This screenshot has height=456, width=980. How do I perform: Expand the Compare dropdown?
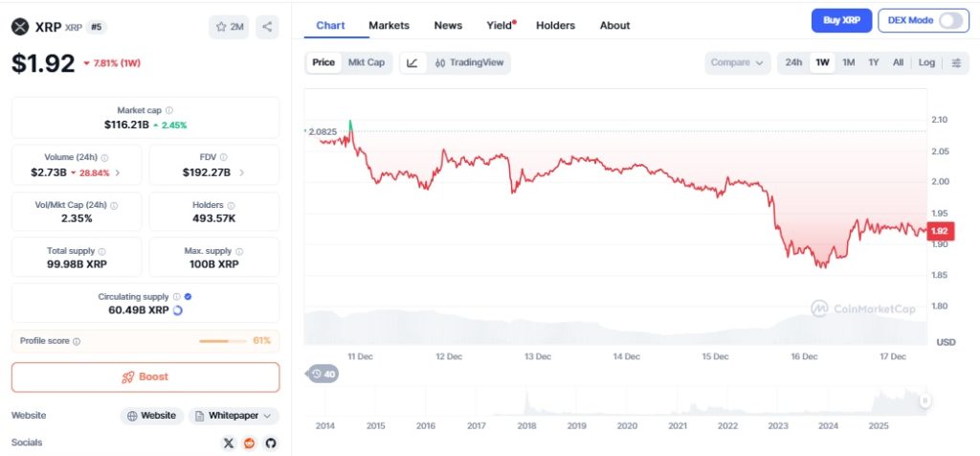(x=738, y=62)
